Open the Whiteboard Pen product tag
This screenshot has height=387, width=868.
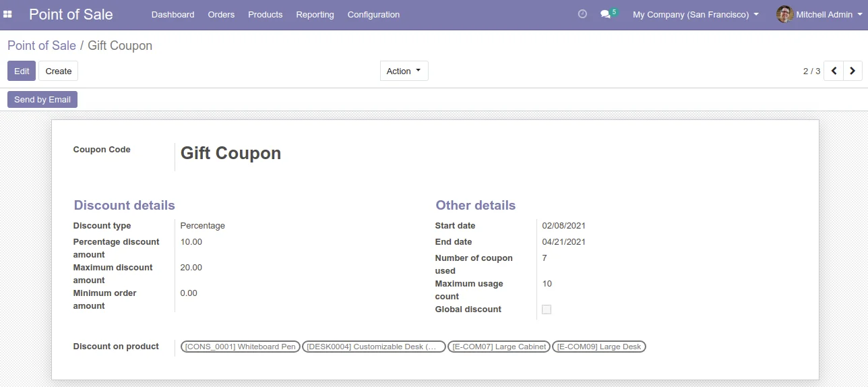pos(241,347)
